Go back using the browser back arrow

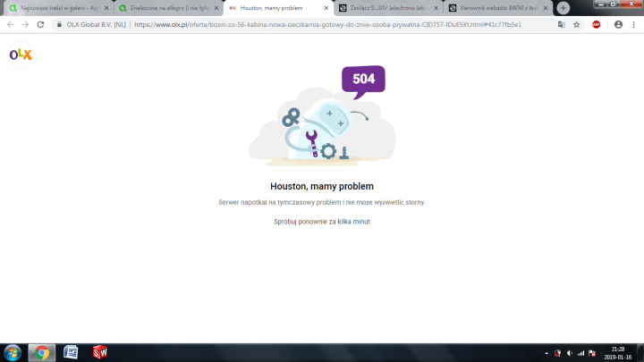tap(10, 25)
